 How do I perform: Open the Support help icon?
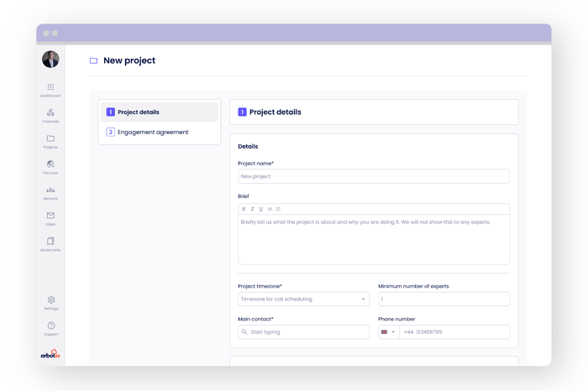click(50, 327)
